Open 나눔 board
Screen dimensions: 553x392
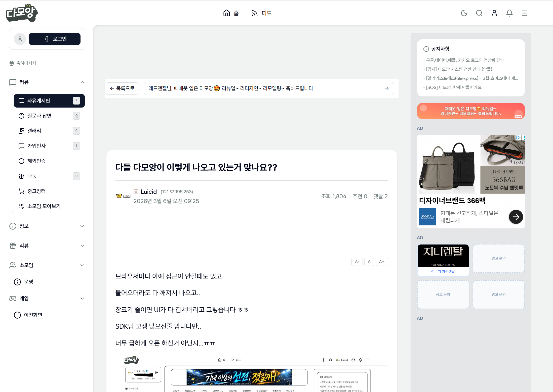(49, 176)
